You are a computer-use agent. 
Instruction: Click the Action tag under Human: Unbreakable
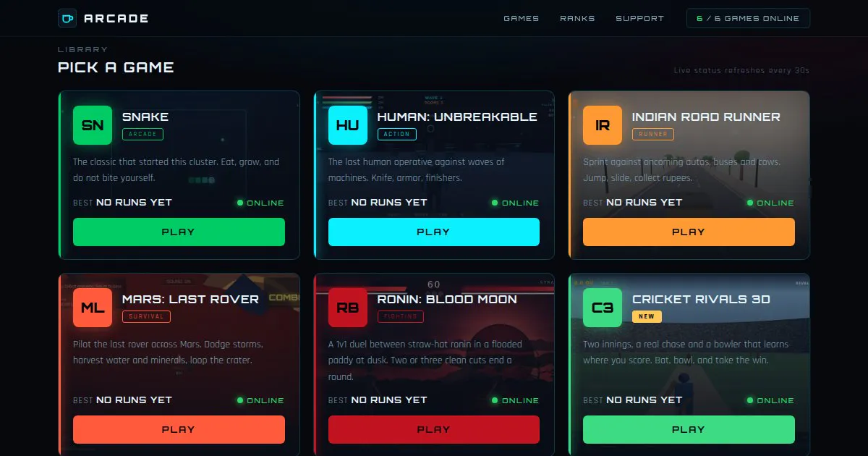click(396, 134)
